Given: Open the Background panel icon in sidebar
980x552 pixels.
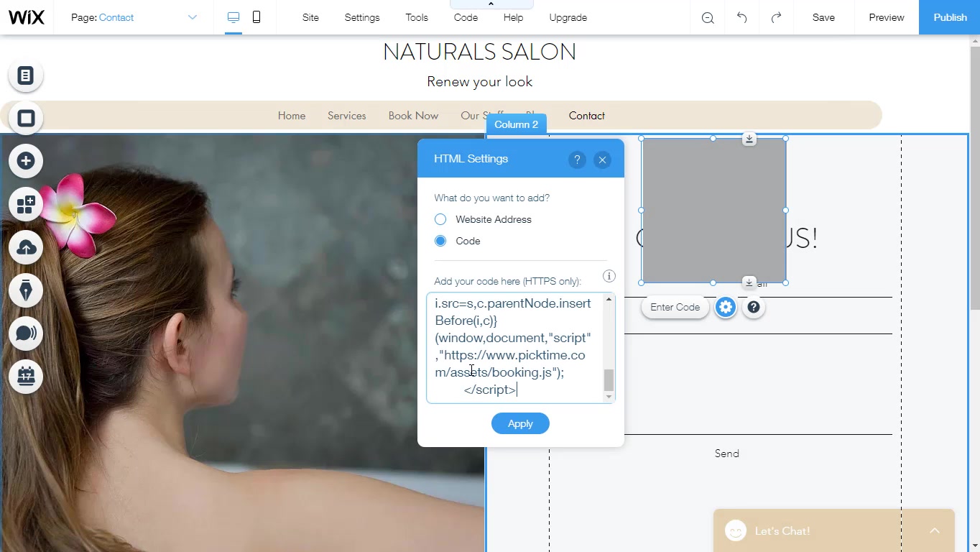Looking at the screenshot, I should coord(26,119).
